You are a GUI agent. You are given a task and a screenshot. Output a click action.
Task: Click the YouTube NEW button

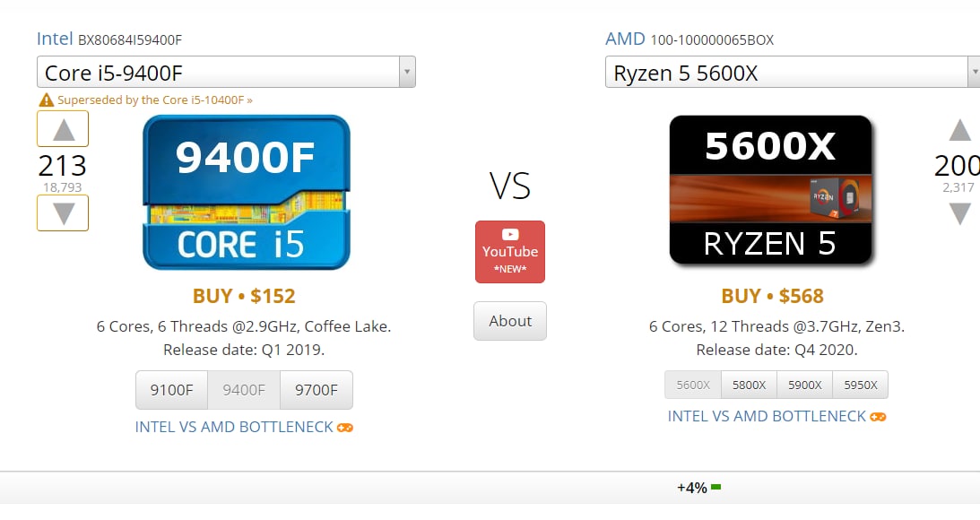(x=510, y=252)
